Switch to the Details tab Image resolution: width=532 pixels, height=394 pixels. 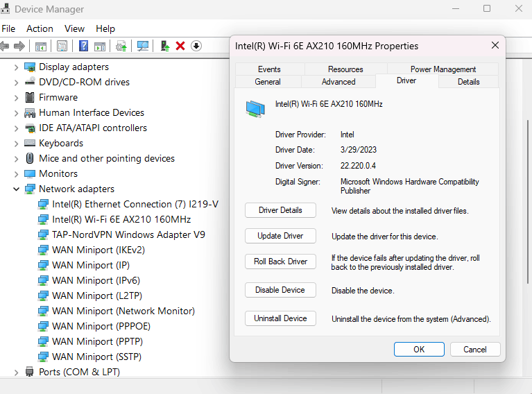point(468,82)
